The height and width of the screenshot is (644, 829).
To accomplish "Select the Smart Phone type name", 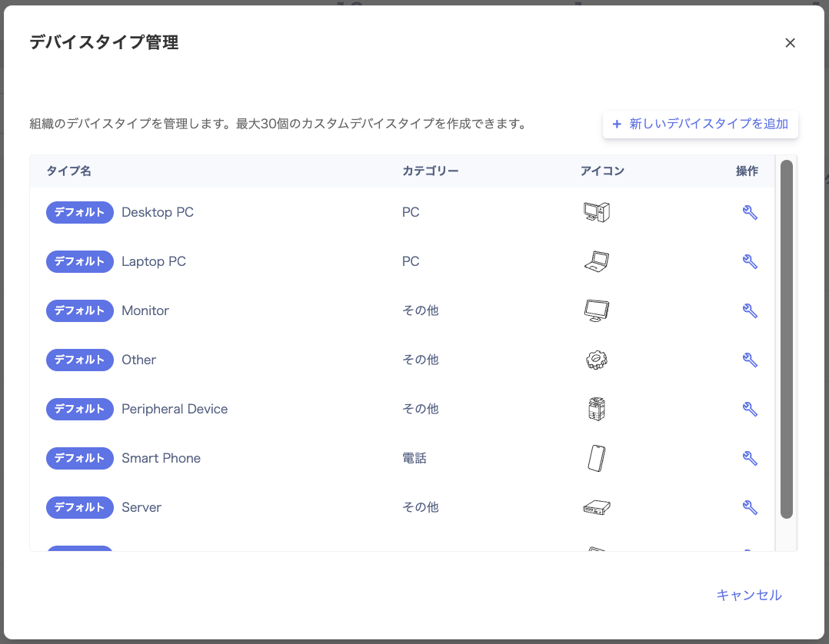I will [x=161, y=458].
